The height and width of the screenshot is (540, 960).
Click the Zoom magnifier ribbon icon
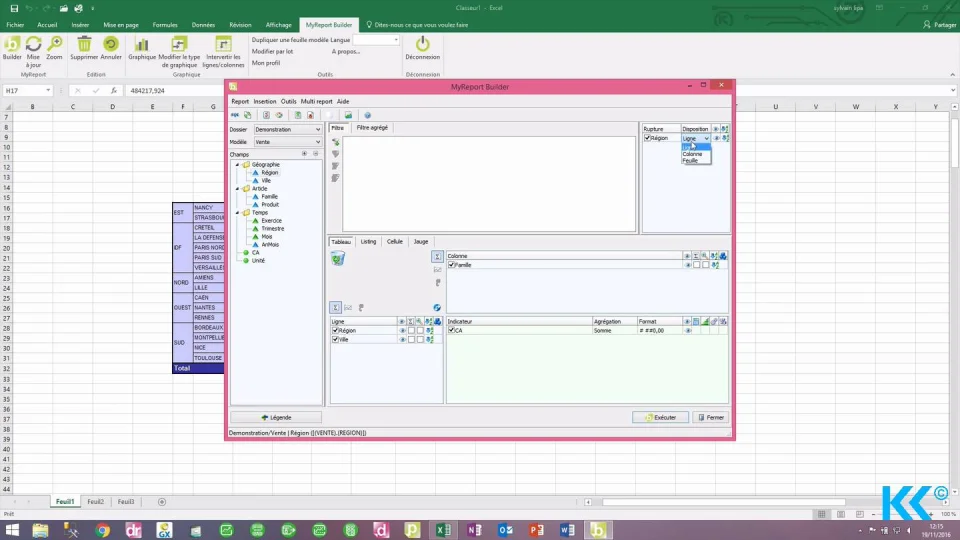point(54,44)
